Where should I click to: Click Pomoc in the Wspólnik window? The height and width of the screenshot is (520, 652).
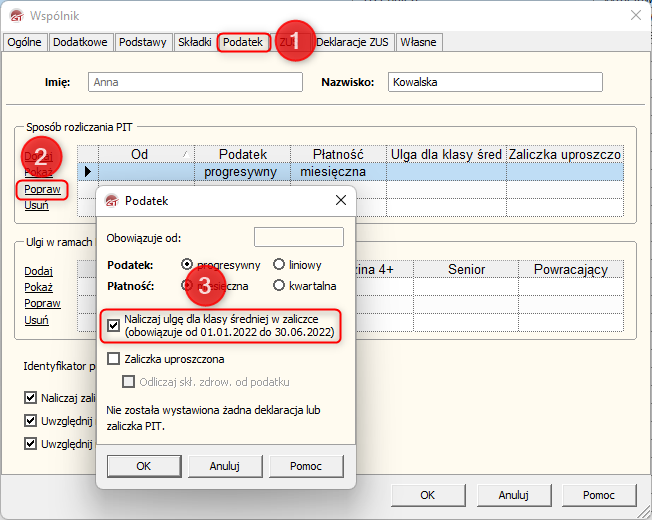[599, 495]
